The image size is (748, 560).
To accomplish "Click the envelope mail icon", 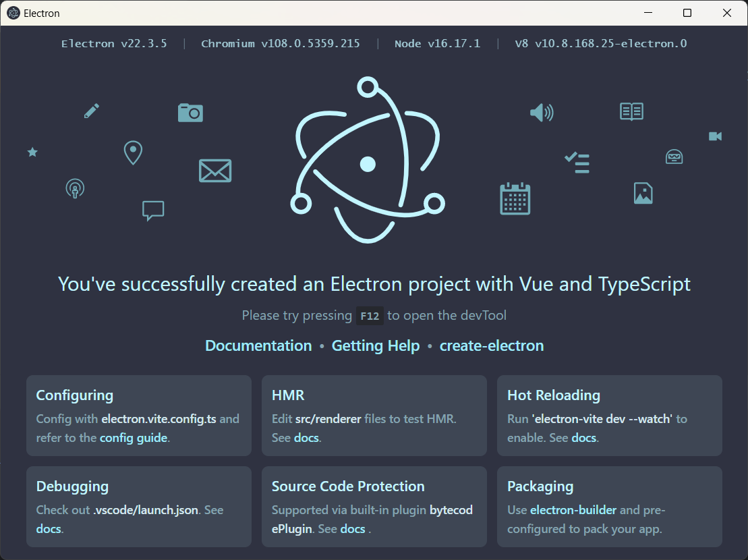I will pos(215,171).
